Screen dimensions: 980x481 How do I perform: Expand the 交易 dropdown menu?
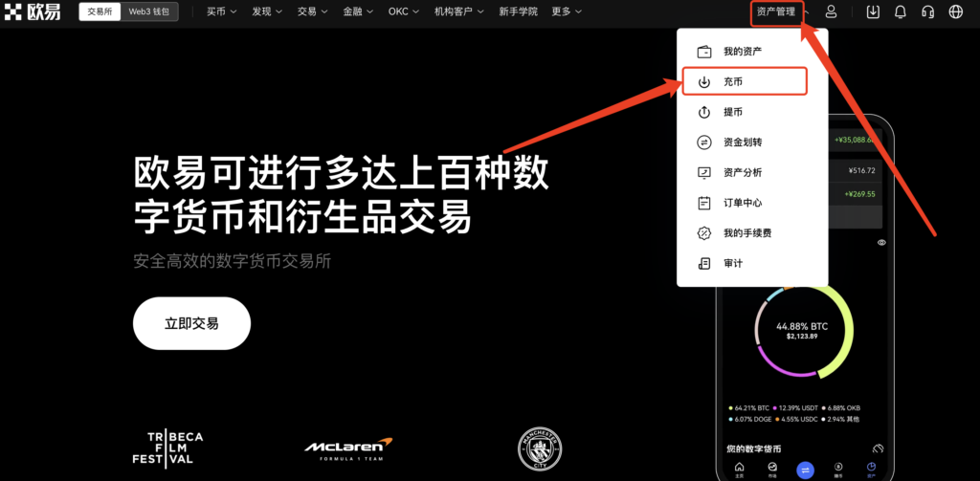pos(313,11)
